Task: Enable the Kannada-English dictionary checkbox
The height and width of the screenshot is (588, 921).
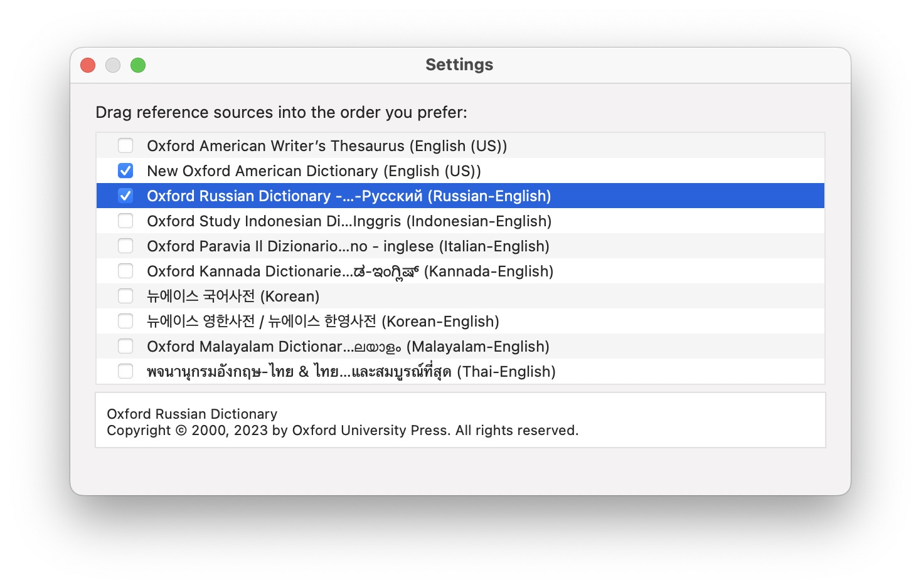Action: point(125,271)
